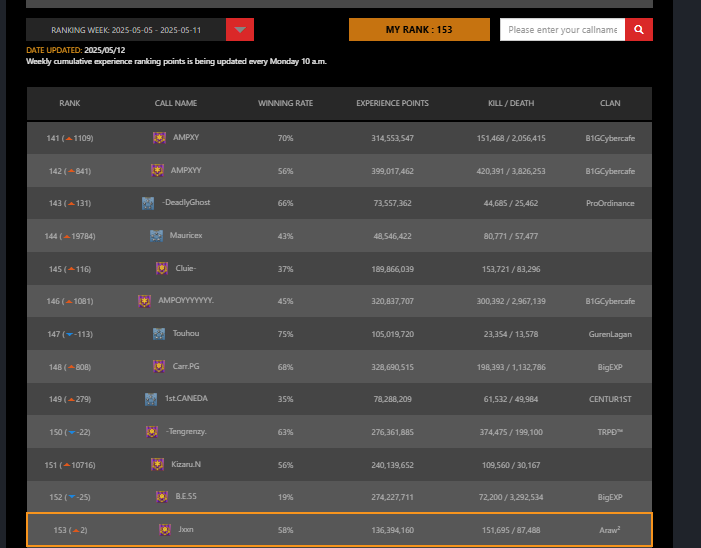Image resolution: width=701 pixels, height=548 pixels.
Task: Click winning rate 19% in B.E.55 row
Action: pyautogui.click(x=285, y=497)
